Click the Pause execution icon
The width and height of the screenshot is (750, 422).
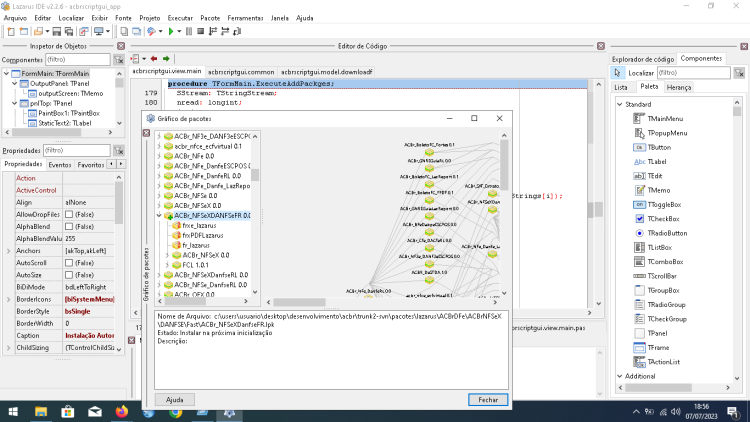[x=189, y=32]
